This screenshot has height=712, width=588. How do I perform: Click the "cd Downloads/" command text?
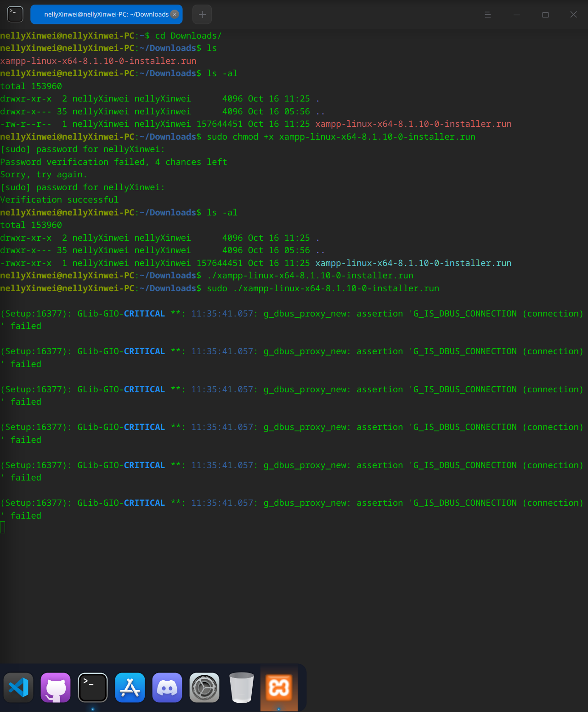coord(188,35)
